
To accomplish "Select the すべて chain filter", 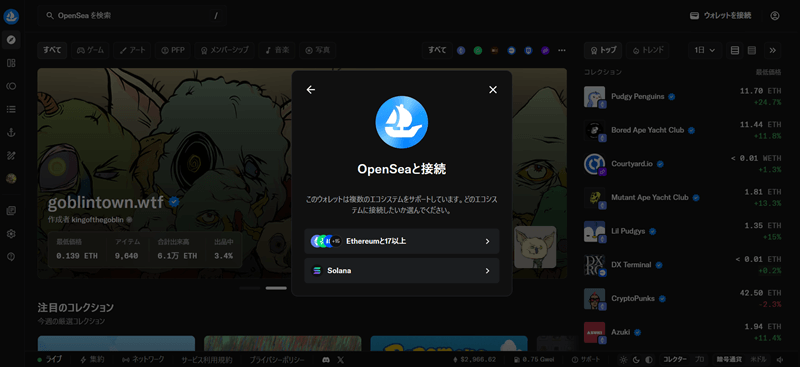I will coord(437,51).
